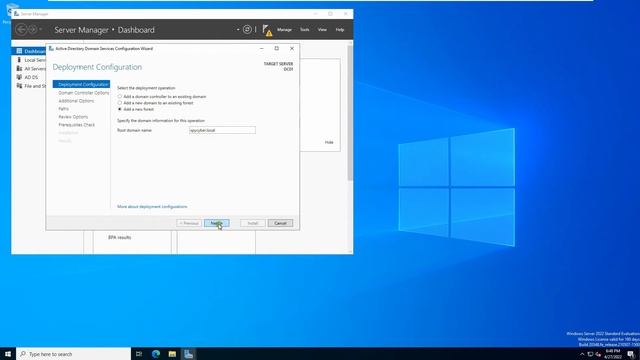640x360 pixels.
Task: Refresh the Server Manager dashboard
Action: click(247, 29)
